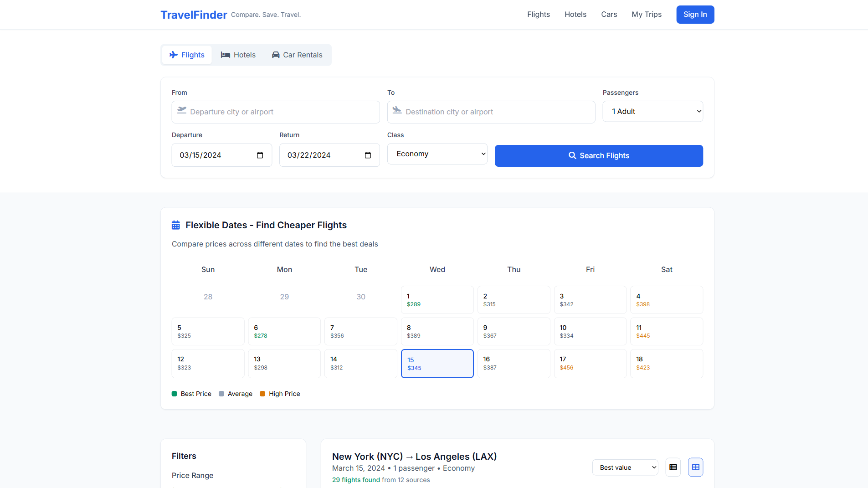The width and height of the screenshot is (868, 488).
Task: Click the Destination city input field
Action: point(491,112)
